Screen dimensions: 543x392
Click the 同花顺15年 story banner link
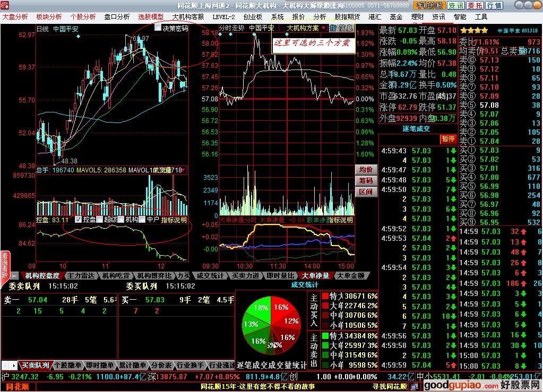click(x=257, y=387)
